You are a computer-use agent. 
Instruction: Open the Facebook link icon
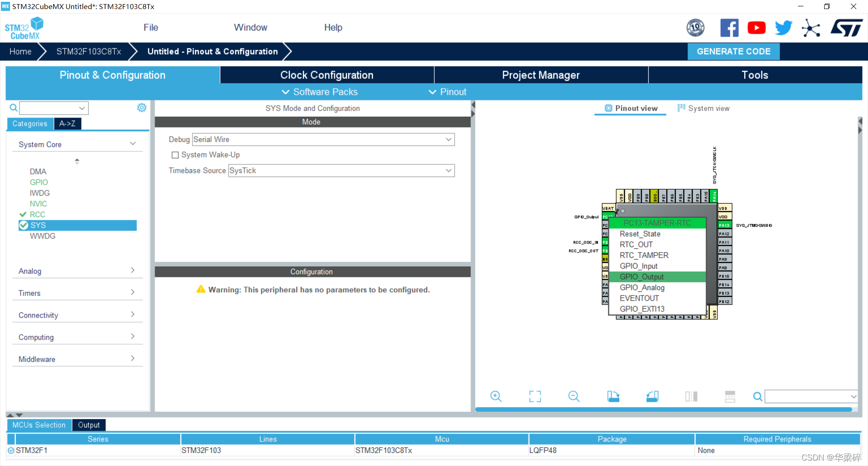pos(729,28)
